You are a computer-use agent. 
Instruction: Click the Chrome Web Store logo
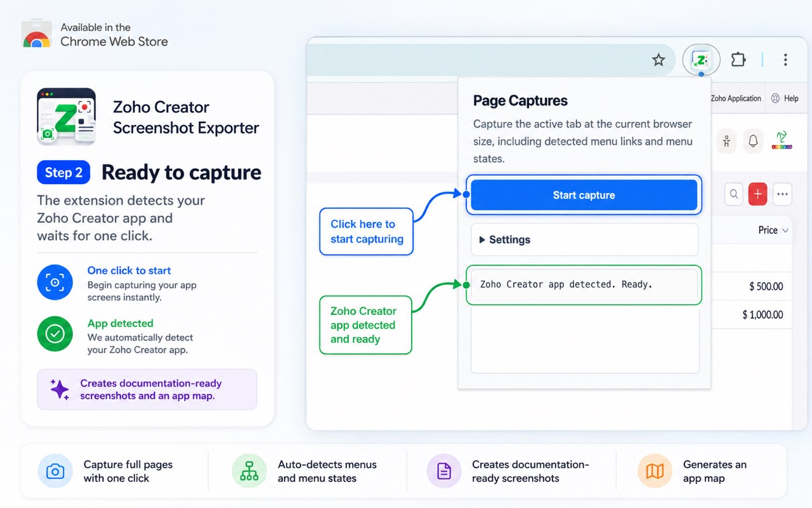37,34
